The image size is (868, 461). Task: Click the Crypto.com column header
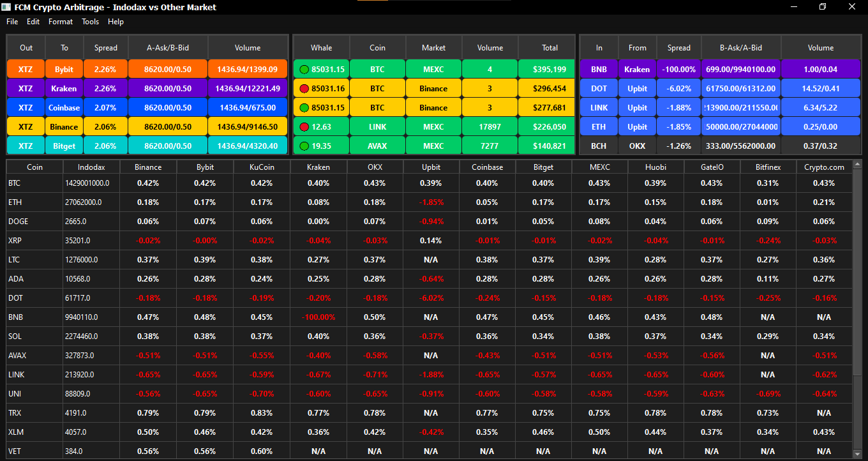tap(824, 167)
